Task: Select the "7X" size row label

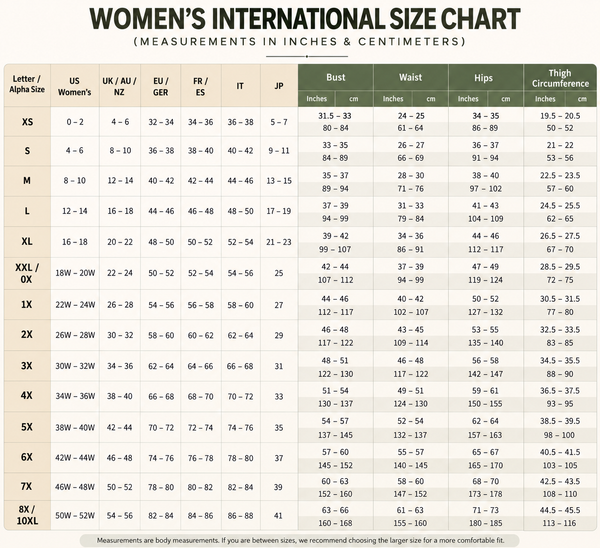Action: pos(26,486)
